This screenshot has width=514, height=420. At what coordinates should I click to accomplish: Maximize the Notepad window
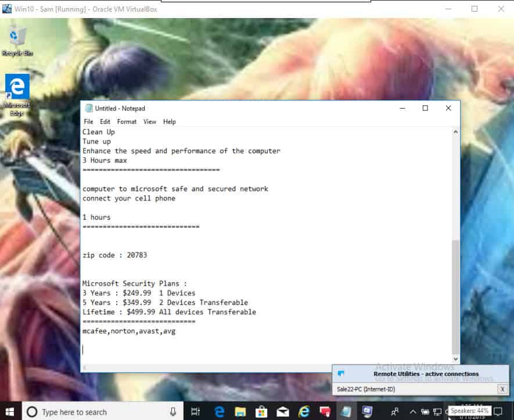[425, 108]
